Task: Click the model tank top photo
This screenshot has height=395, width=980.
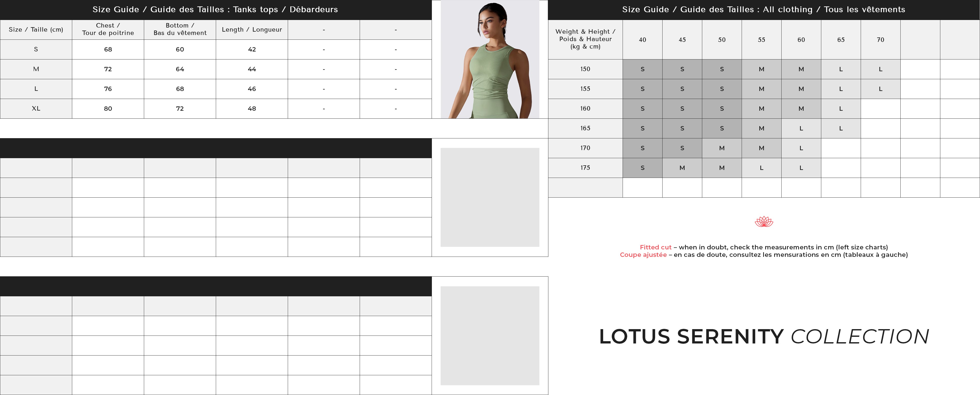Action: (490, 59)
